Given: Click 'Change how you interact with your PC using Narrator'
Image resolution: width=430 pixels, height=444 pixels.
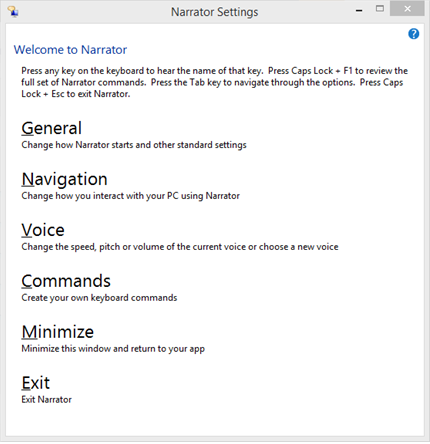Looking at the screenshot, I should 130,196.
